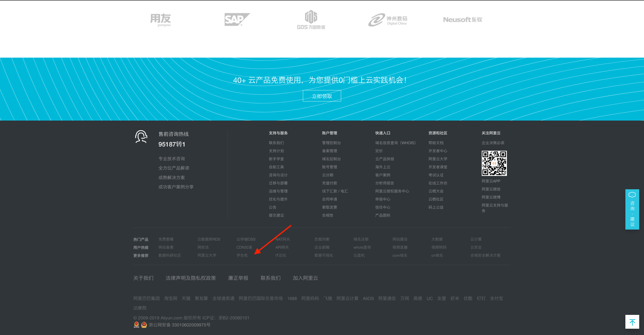Open the 视频直播 link
644x335 pixels.
400,247
